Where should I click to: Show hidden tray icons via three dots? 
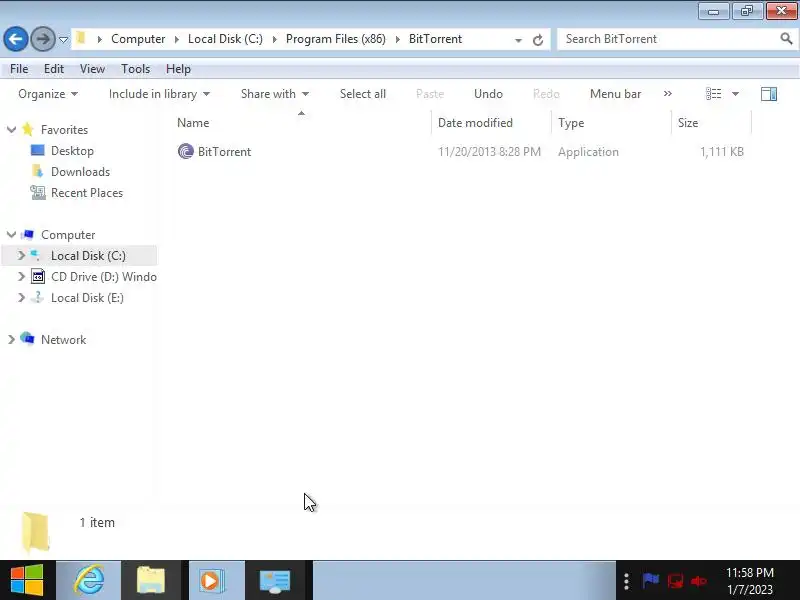tap(627, 581)
